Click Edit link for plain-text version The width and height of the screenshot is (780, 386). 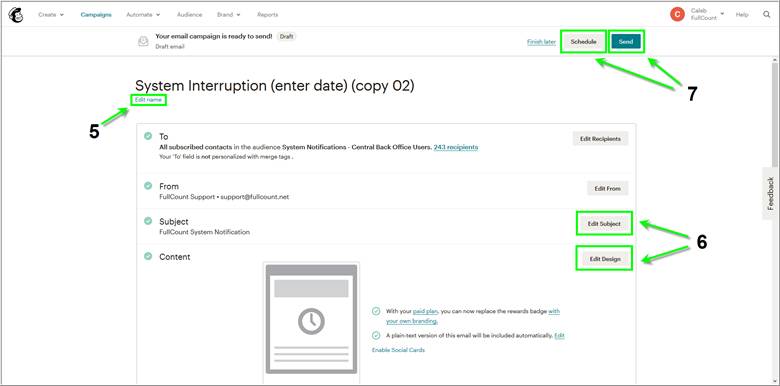pyautogui.click(x=560, y=336)
